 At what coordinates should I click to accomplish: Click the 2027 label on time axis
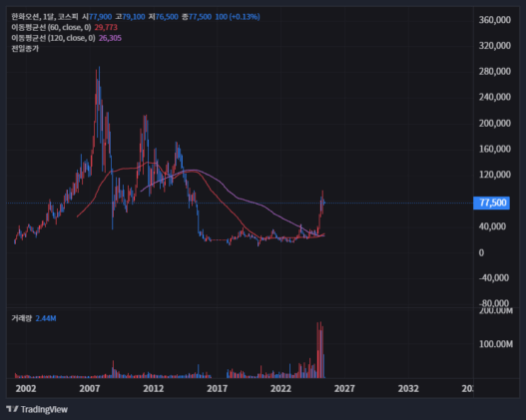click(x=344, y=388)
